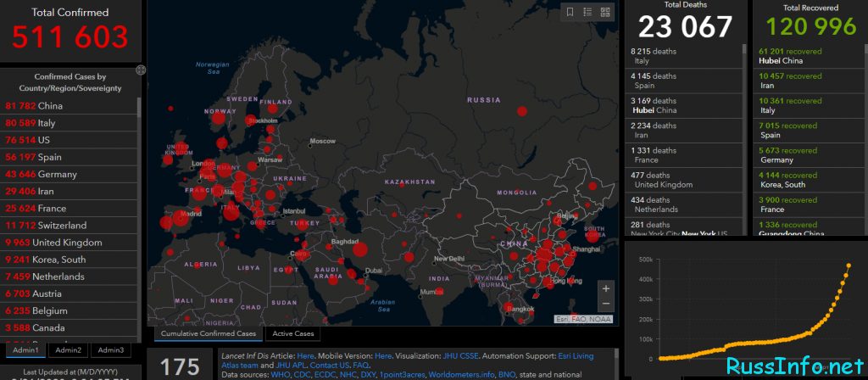
Task: Select the Admin3 tab
Action: pos(111,350)
